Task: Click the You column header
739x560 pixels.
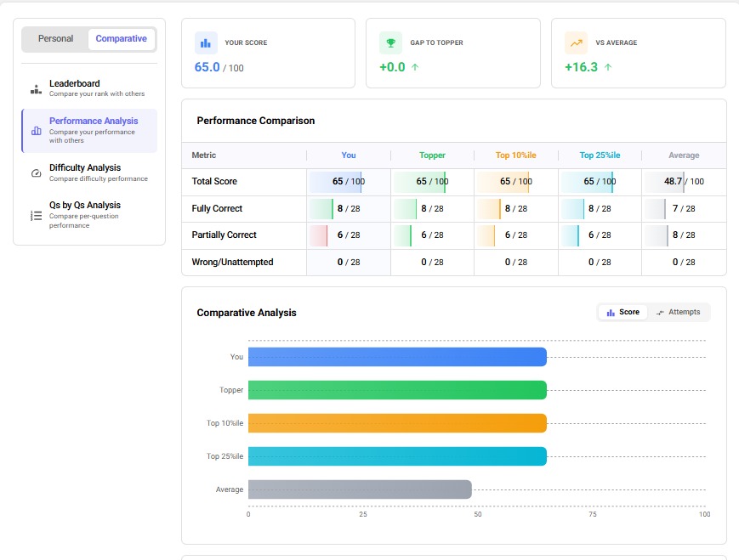Action: pyautogui.click(x=349, y=156)
